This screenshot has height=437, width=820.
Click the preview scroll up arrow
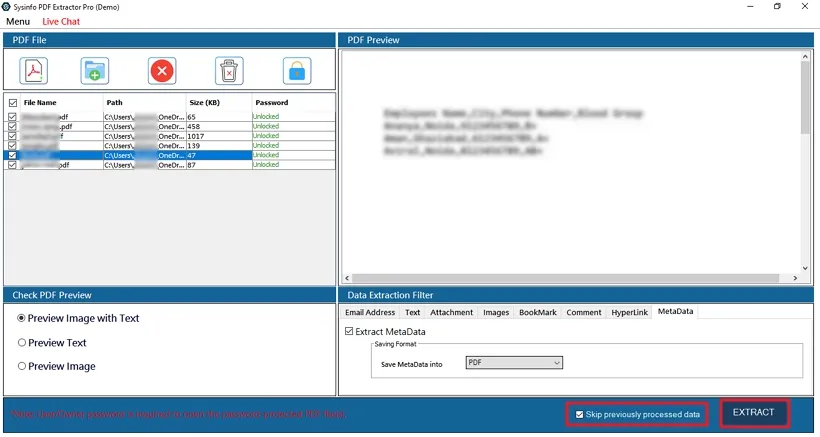805,56
